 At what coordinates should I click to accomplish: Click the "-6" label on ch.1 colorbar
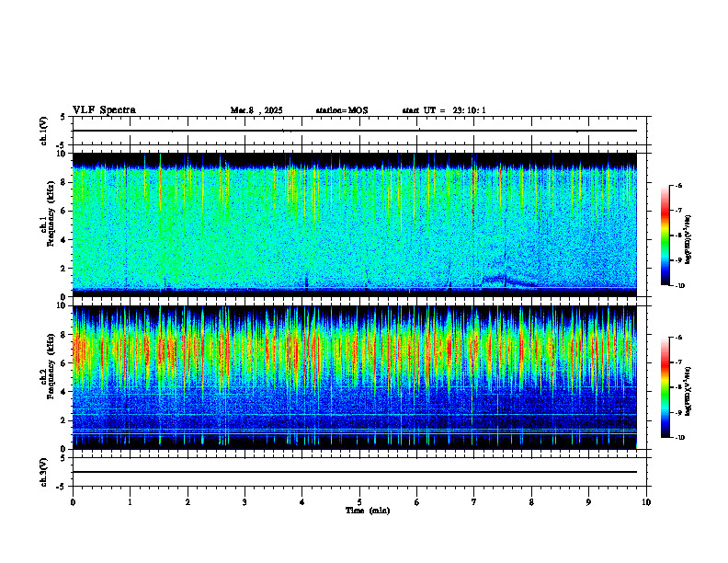[x=678, y=185]
